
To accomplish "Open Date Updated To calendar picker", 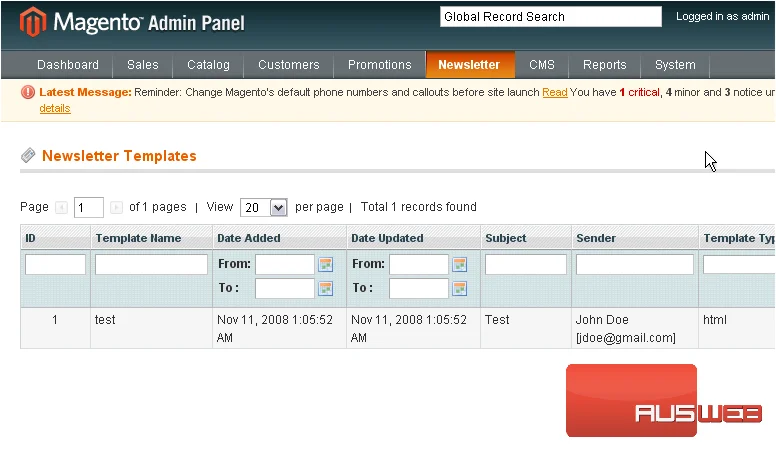I will (460, 288).
